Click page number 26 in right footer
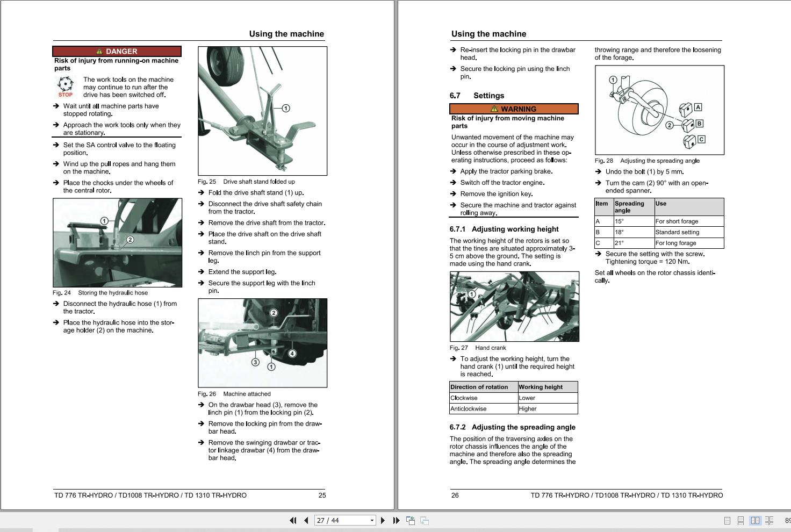Image resolution: width=791 pixels, height=532 pixels. click(x=455, y=495)
